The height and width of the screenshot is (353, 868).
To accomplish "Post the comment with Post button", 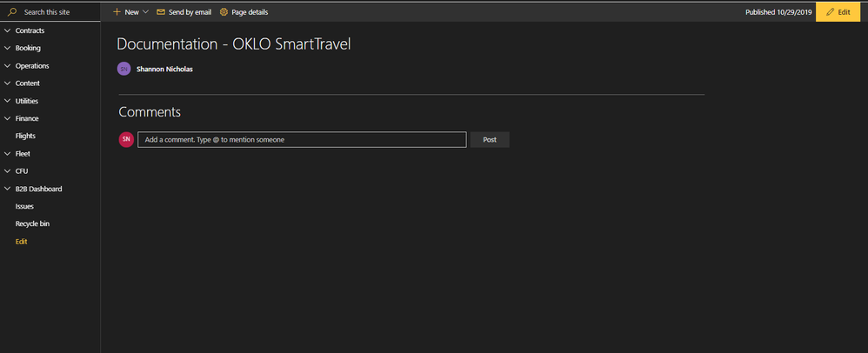I will 490,139.
